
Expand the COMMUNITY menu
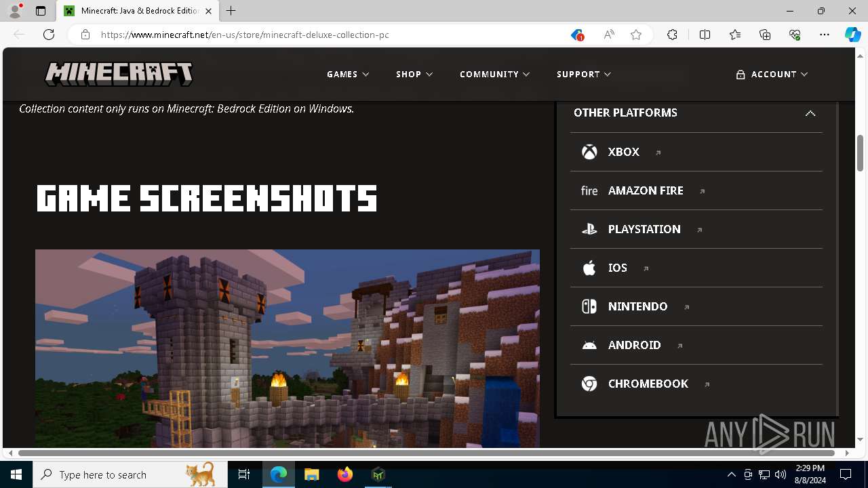click(494, 75)
